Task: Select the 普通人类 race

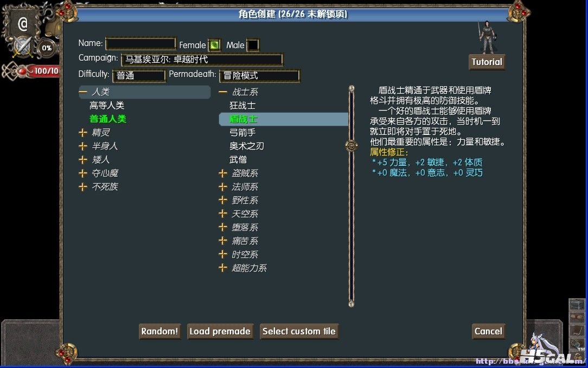Action: pos(108,119)
